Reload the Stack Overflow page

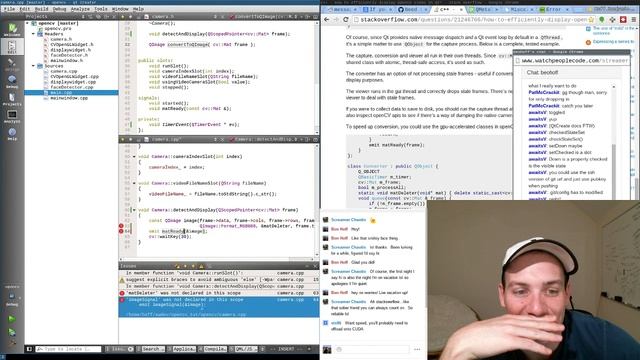pos(345,20)
